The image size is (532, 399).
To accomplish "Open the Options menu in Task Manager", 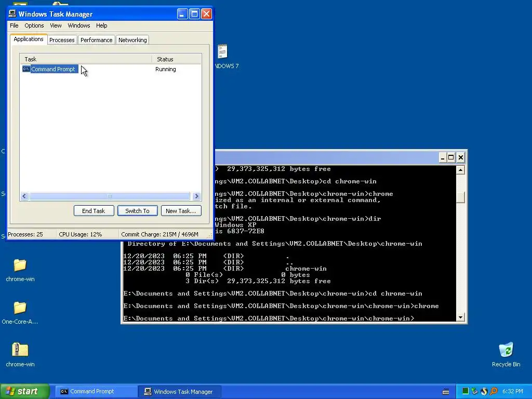I will click(34, 25).
